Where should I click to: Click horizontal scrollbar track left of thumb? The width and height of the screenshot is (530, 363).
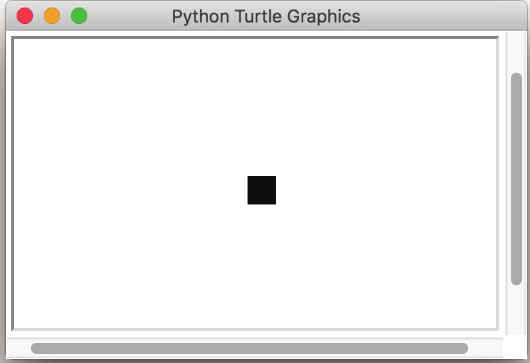19,348
